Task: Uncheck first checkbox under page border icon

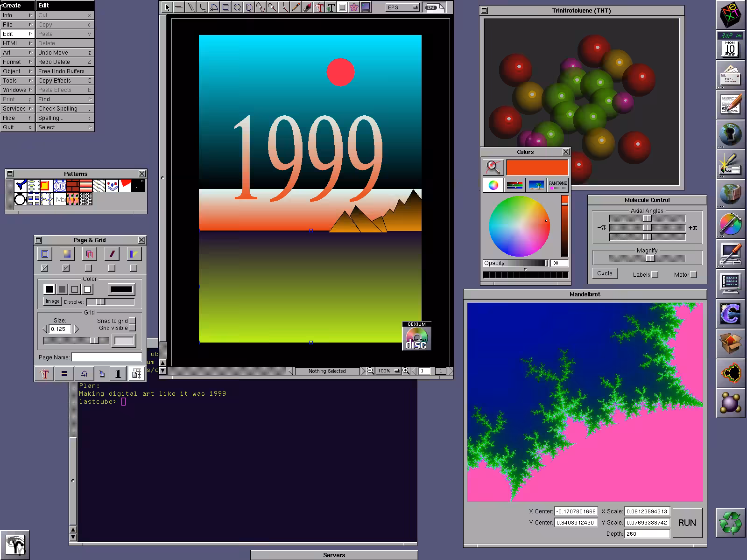Action: (x=44, y=268)
